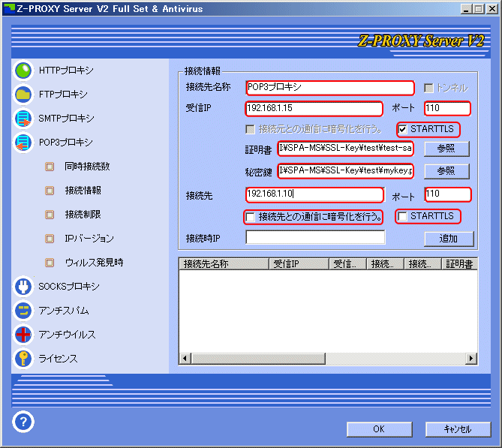Focus the 秘密鍵 path field
The width and height of the screenshot is (502, 448).
click(345, 171)
